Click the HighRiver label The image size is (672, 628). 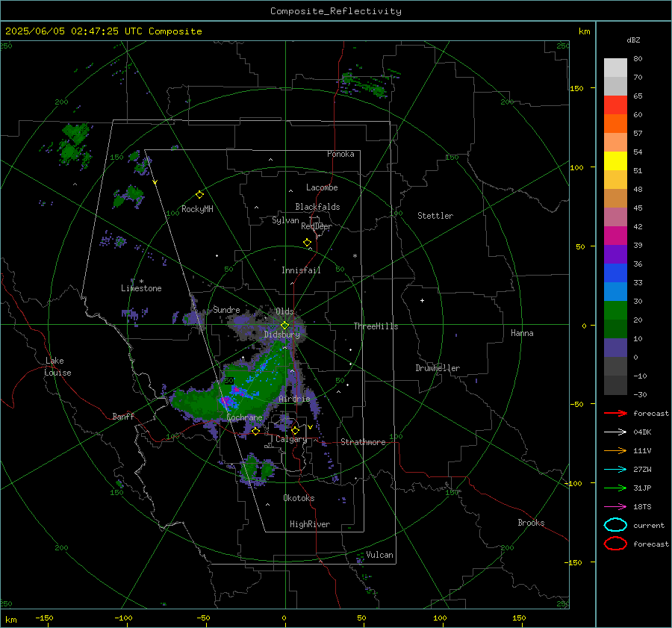coord(310,524)
